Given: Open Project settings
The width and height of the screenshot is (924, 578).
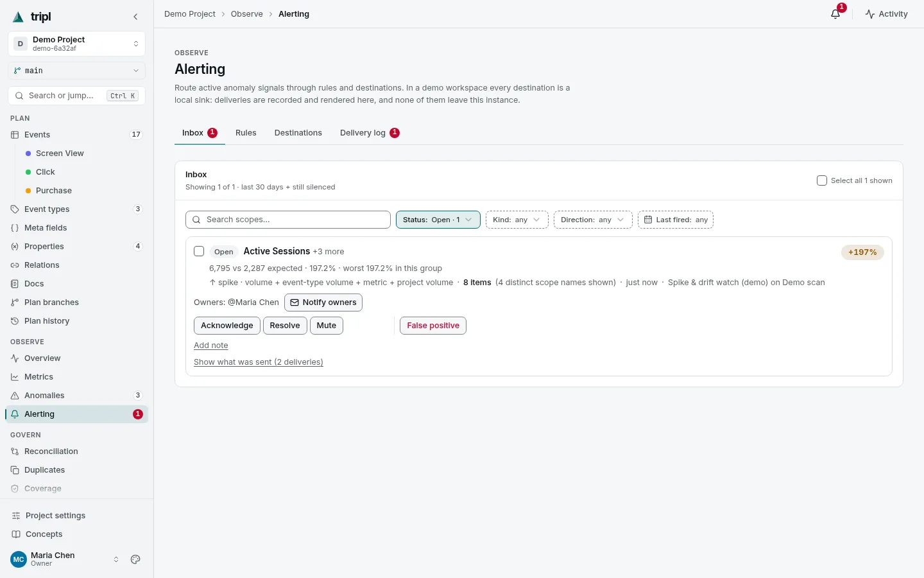Looking at the screenshot, I should (x=77, y=516).
